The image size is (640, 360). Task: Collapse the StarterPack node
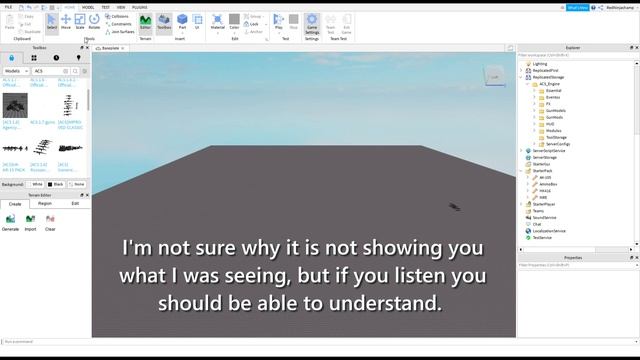click(521, 171)
